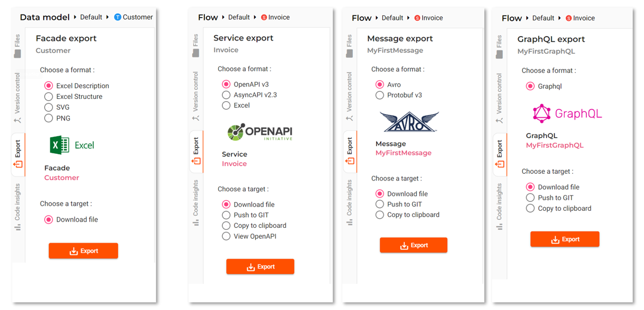Click the Avro logo in Message export

point(409,122)
